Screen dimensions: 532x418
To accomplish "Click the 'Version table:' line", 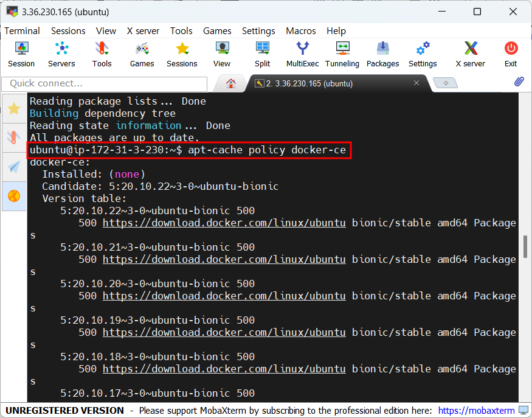I will click(x=84, y=198).
